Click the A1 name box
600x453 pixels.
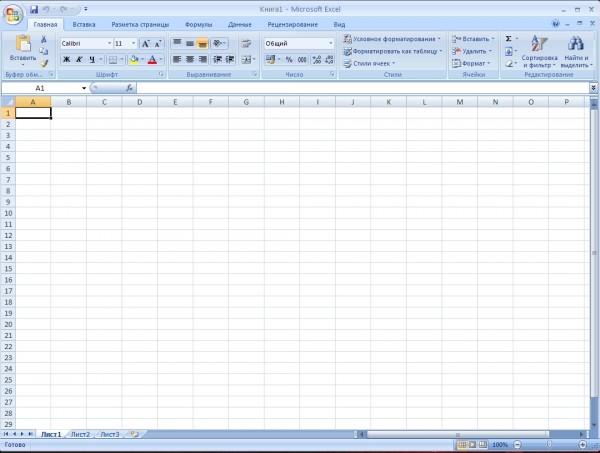41,88
